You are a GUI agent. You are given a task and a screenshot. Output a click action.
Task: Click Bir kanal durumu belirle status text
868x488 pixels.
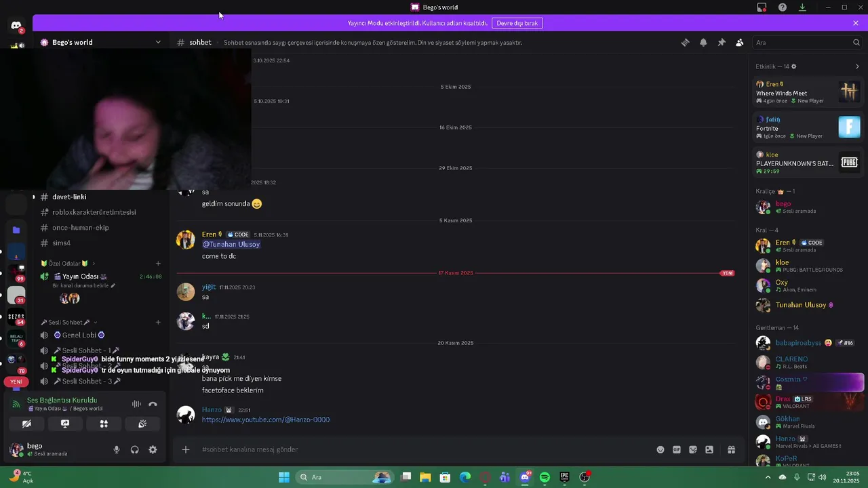point(83,286)
